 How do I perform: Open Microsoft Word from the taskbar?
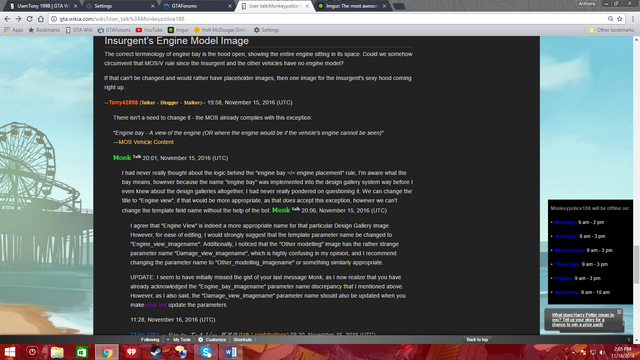tap(231, 352)
